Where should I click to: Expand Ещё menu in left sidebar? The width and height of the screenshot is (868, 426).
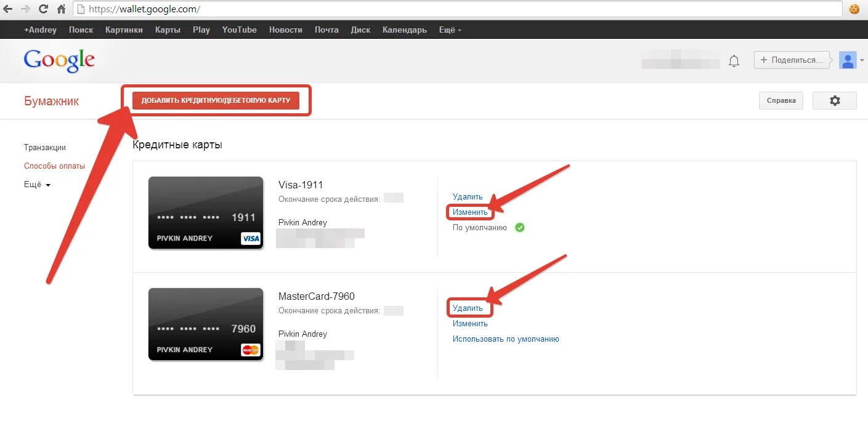37,185
